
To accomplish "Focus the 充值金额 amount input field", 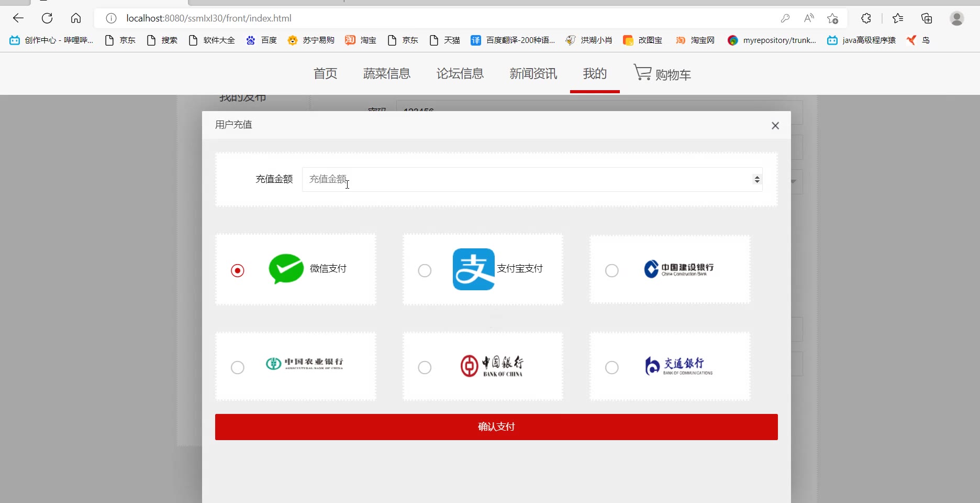I will click(x=532, y=179).
